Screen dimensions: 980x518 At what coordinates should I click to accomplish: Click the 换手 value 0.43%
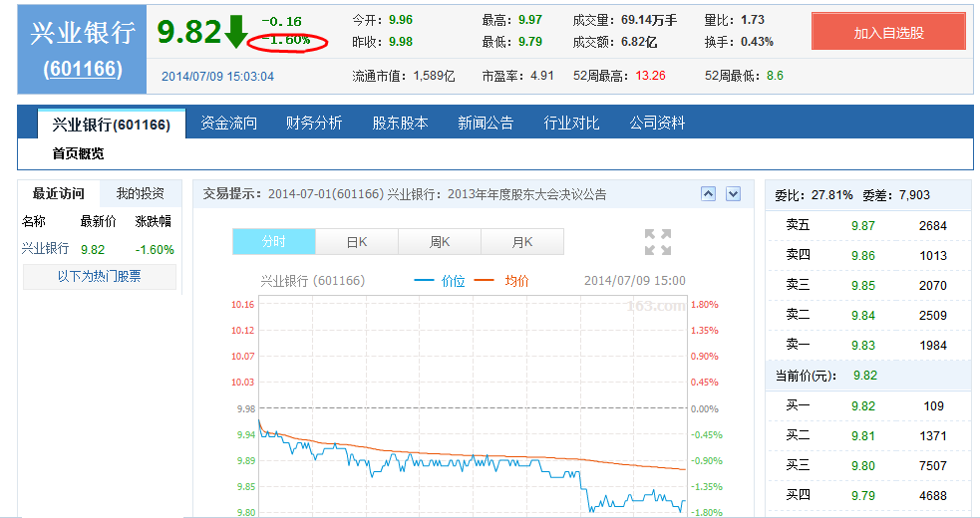(x=757, y=42)
